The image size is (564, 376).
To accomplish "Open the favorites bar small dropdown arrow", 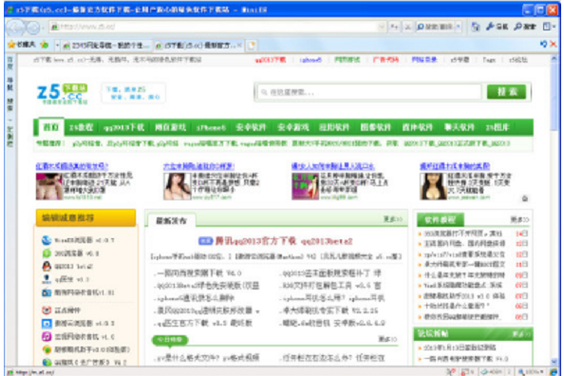I will tap(57, 45).
